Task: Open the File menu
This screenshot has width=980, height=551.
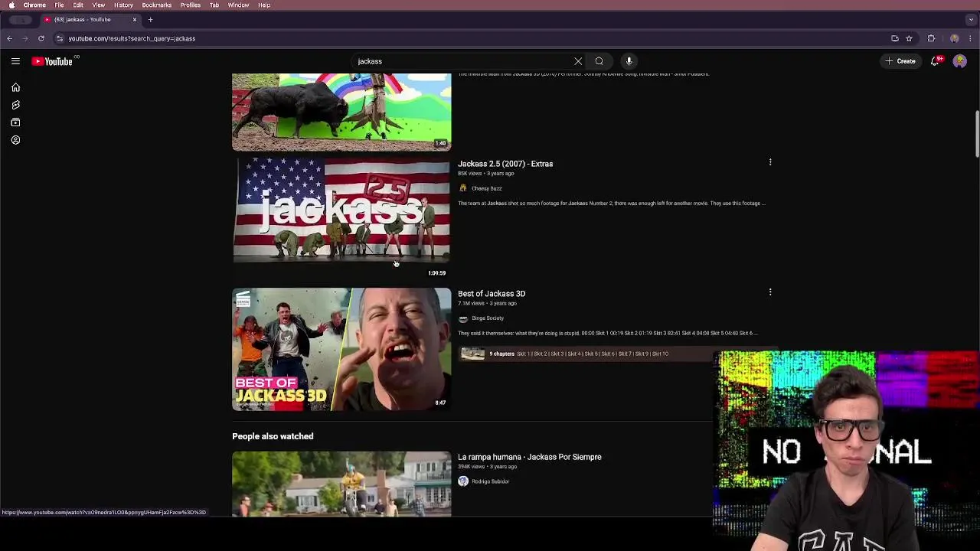Action: point(59,5)
